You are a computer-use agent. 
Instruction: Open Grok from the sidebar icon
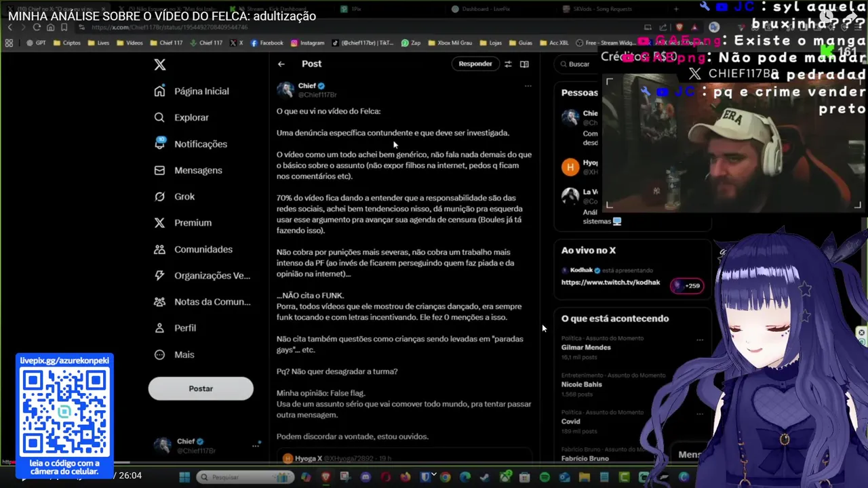159,197
